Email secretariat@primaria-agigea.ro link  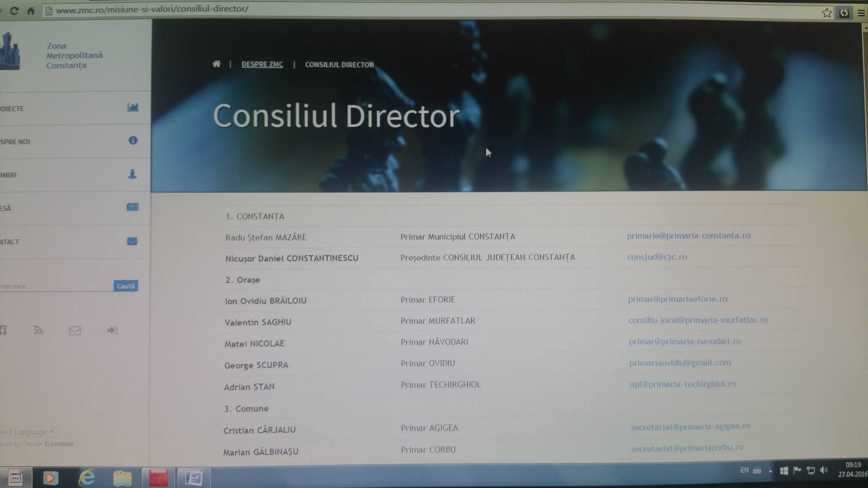click(x=690, y=426)
